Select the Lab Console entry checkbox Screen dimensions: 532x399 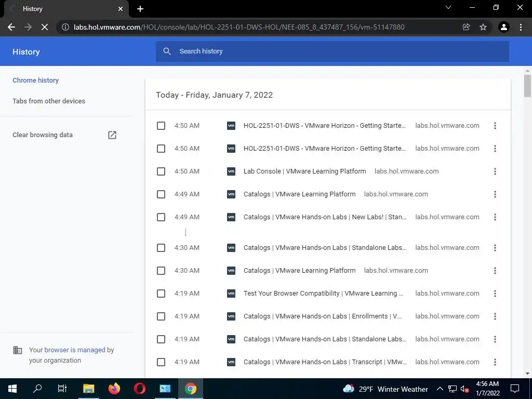coord(161,171)
